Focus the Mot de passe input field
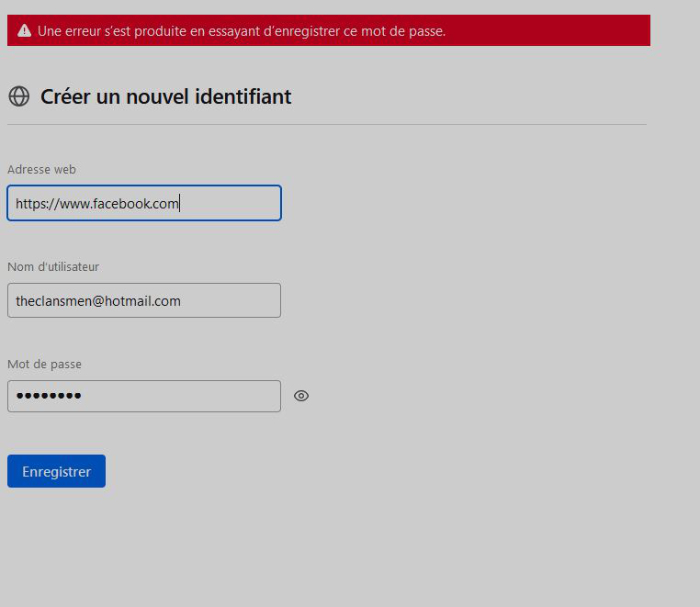 [144, 397]
